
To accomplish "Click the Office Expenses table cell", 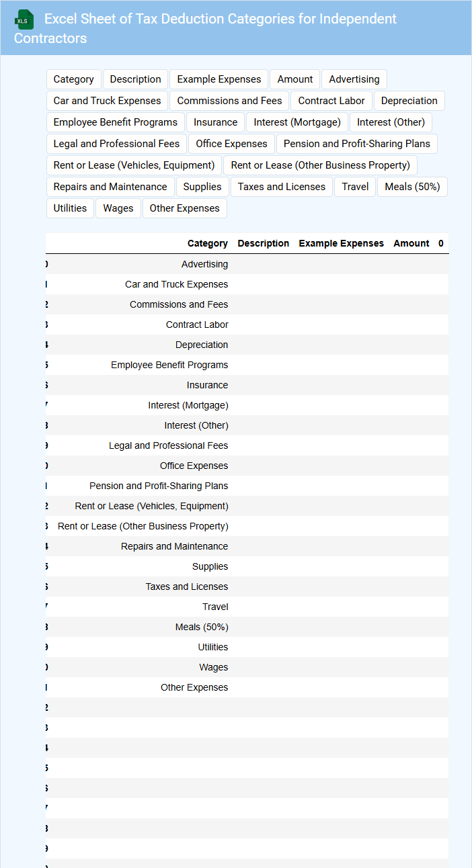I will (194, 466).
